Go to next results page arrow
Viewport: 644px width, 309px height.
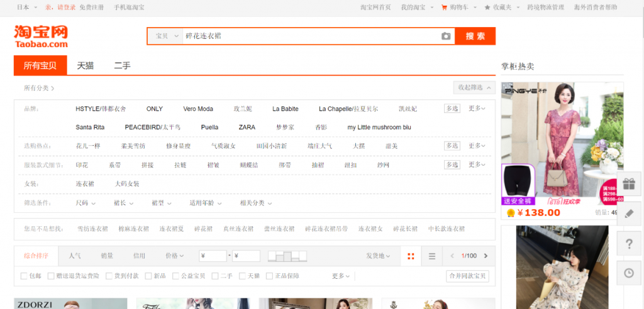coord(486,256)
